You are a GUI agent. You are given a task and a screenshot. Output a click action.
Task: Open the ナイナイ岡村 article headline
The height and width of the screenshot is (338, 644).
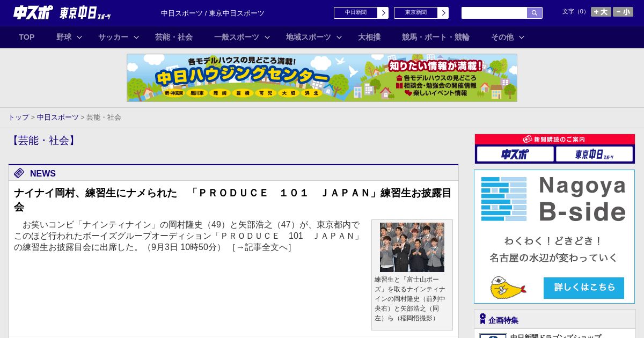tap(233, 200)
